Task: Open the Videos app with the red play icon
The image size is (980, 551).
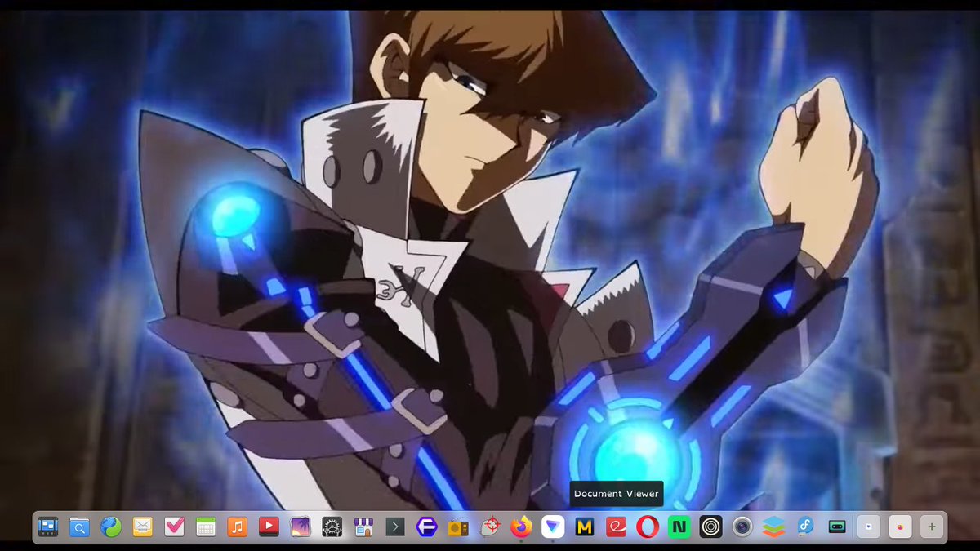Action: 269,527
